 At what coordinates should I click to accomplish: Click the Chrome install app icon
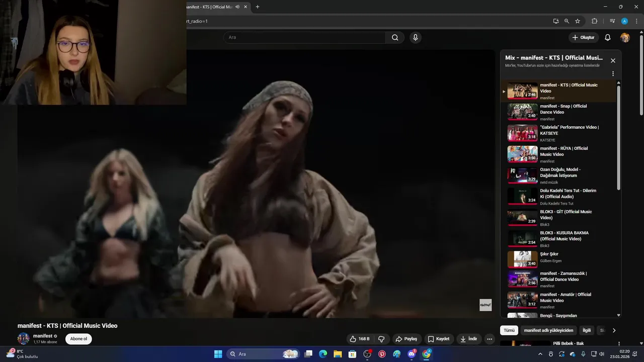pos(555,21)
